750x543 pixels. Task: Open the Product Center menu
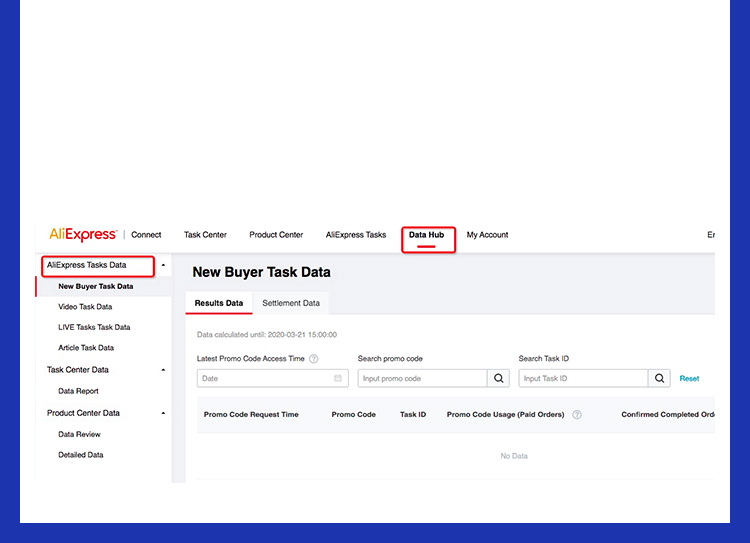[x=276, y=235]
